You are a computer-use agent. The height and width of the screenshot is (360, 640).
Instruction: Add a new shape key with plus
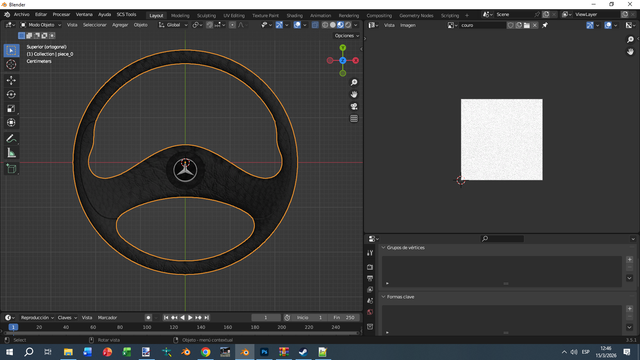629,309
